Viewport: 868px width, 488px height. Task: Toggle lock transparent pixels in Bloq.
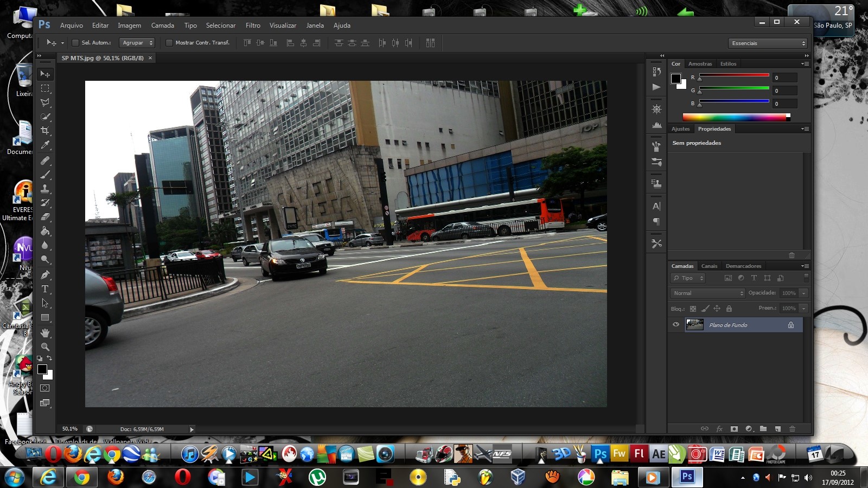(x=693, y=309)
